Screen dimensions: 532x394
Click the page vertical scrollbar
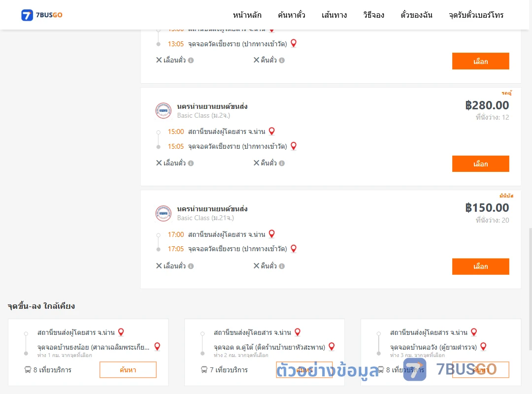pyautogui.click(x=530, y=289)
